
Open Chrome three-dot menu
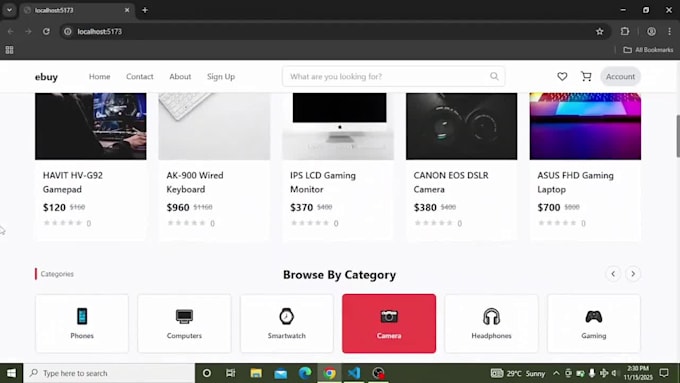(669, 31)
